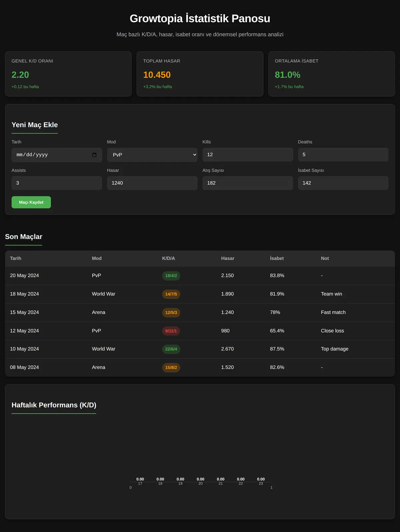This screenshot has width=400, height=532.
Task: Click the 81.0% average accuracy value
Action: click(x=288, y=75)
